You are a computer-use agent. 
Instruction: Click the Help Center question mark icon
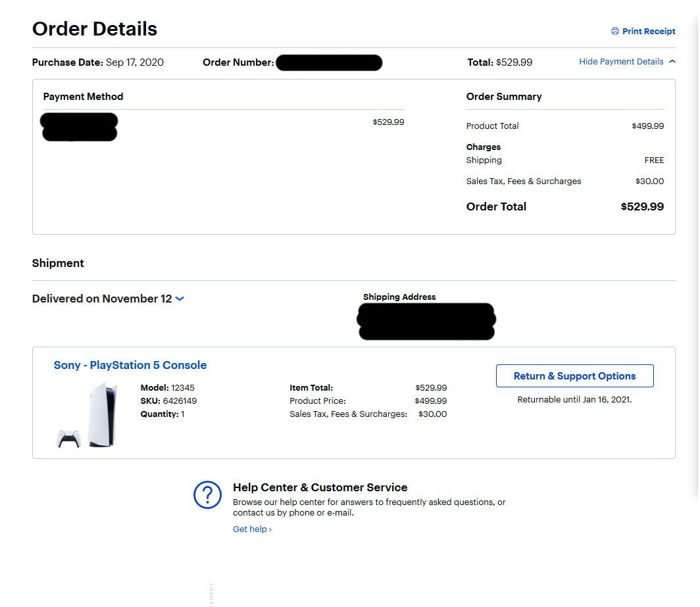point(207,495)
